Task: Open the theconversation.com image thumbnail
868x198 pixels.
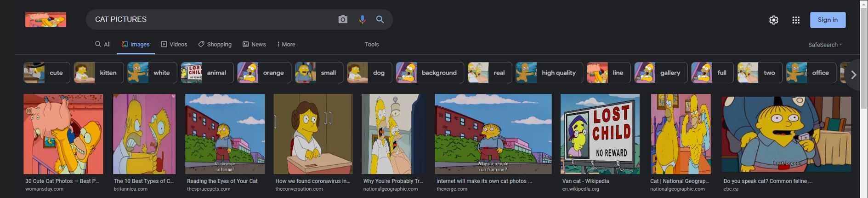Action: 313,134
